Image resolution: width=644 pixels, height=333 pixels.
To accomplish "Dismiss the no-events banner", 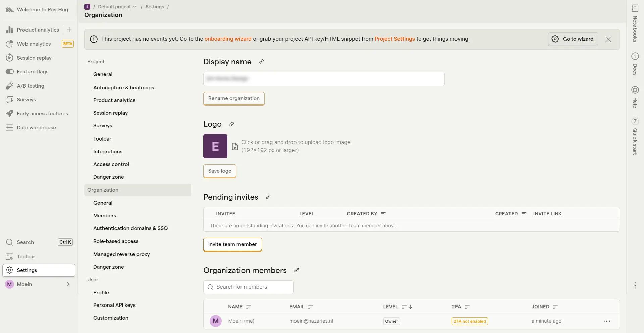I will [x=608, y=39].
